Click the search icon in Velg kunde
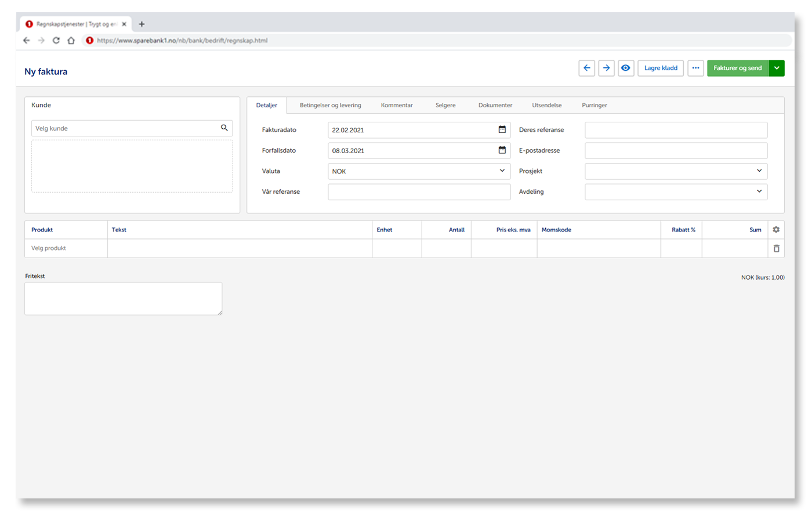812x517 pixels. pos(224,128)
